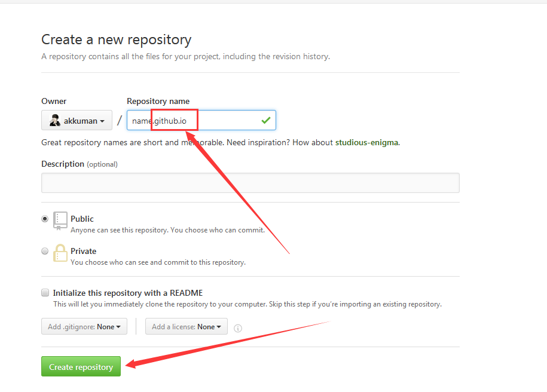The width and height of the screenshot is (547, 392).
Task: Click the Repository name label
Action: pos(158,101)
